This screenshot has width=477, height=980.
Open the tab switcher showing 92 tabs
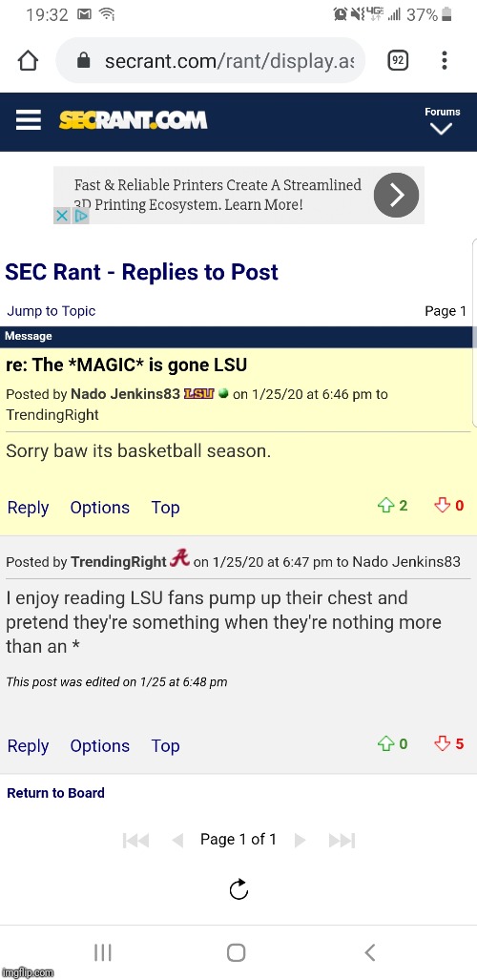pyautogui.click(x=398, y=61)
